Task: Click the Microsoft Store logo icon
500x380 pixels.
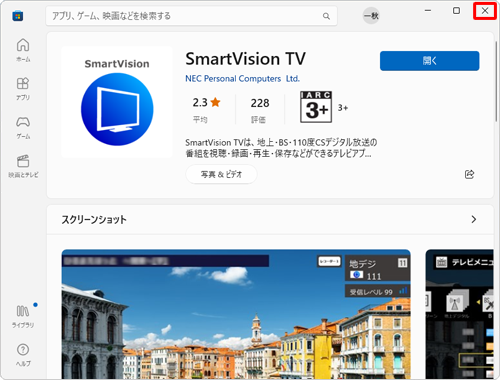Action: pos(18,16)
